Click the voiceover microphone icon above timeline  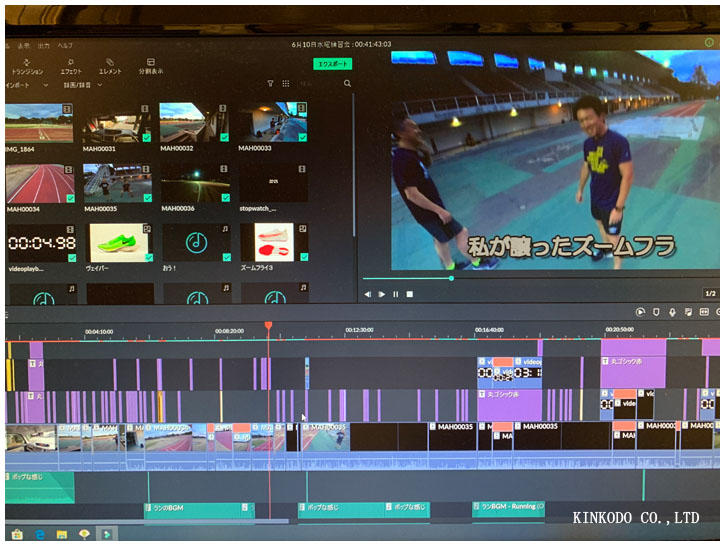point(672,312)
